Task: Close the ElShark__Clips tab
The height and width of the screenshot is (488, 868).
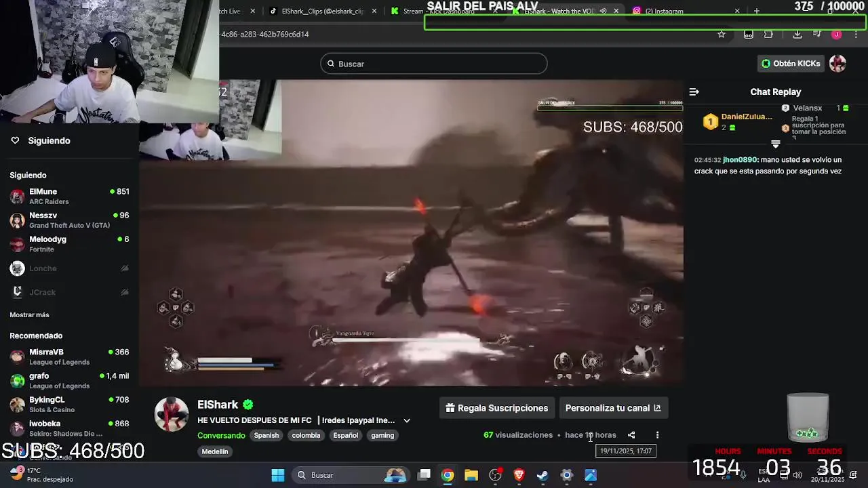Action: [x=375, y=11]
